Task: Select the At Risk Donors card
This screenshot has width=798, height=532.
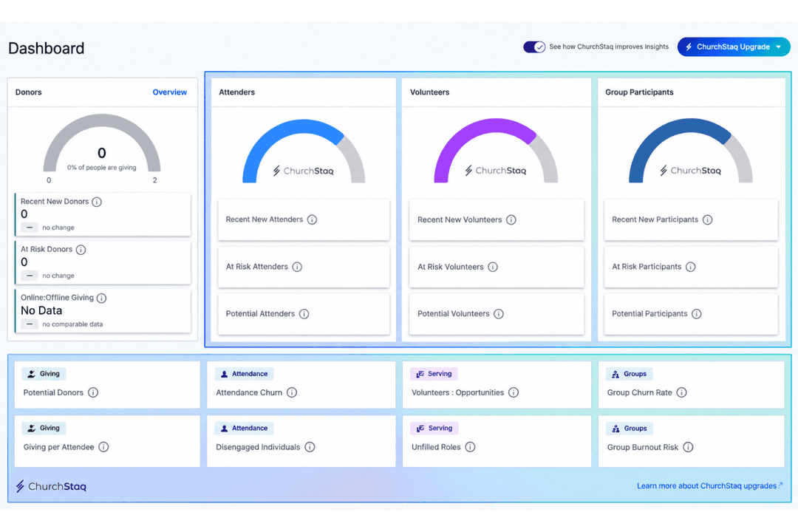Action: tap(103, 262)
